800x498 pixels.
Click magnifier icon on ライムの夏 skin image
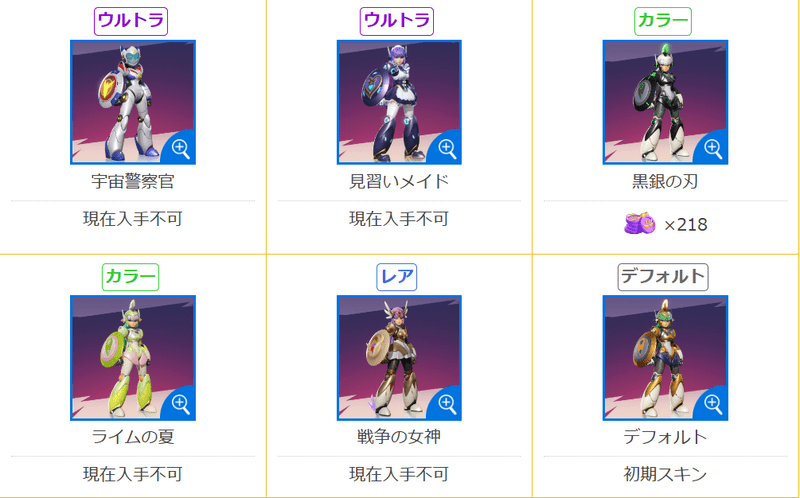(x=181, y=405)
